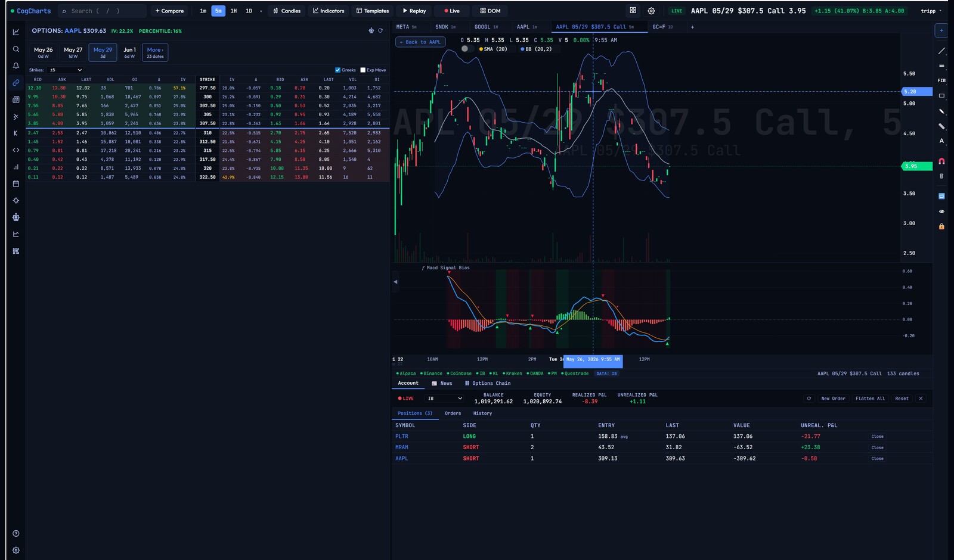Open the Templates menu
The height and width of the screenshot is (560, 954).
[373, 11]
